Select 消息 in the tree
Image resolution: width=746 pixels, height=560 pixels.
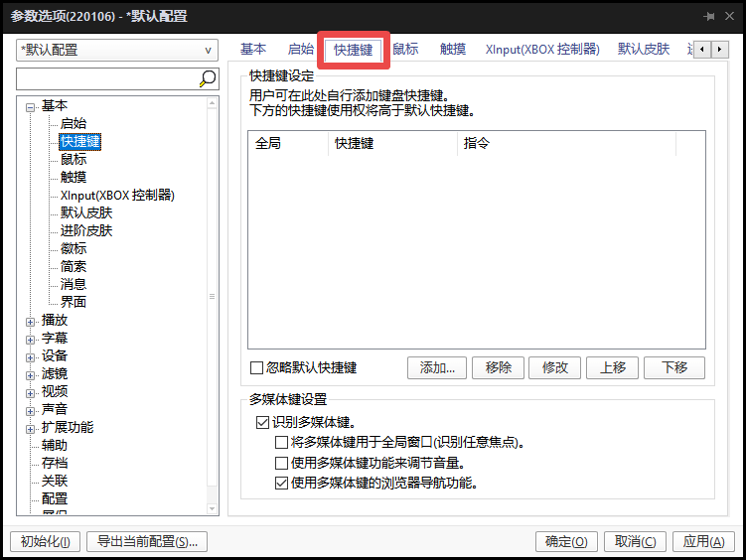pos(74,284)
